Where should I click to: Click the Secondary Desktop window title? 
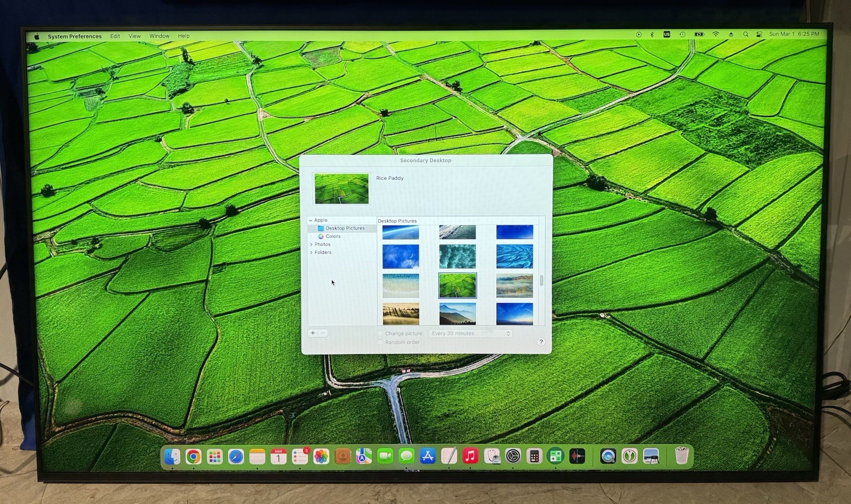point(425,160)
